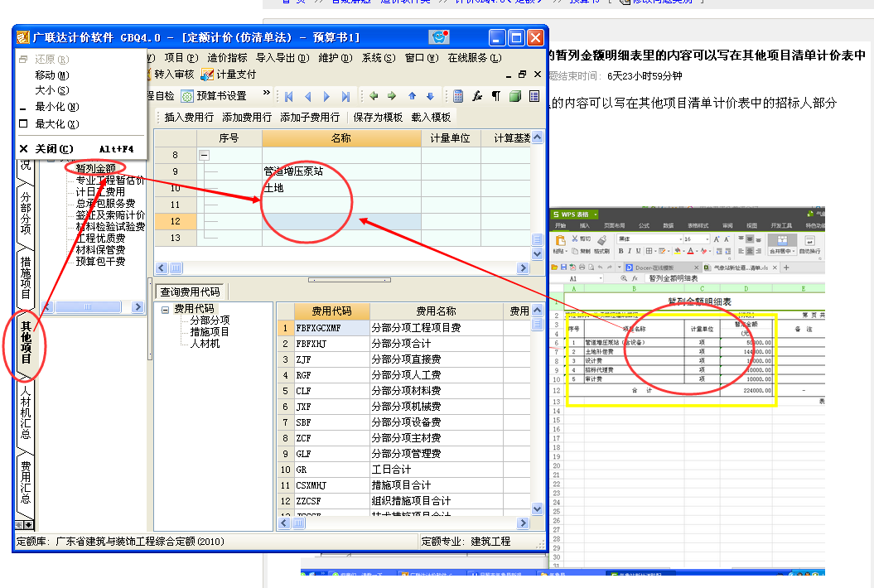Move row down with blue down arrow

point(430,96)
